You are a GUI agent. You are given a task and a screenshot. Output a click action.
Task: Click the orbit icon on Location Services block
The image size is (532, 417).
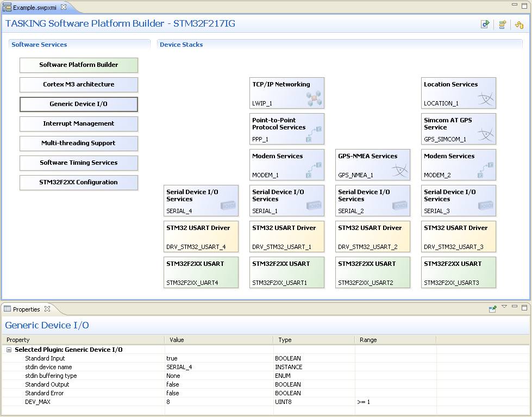click(485, 99)
